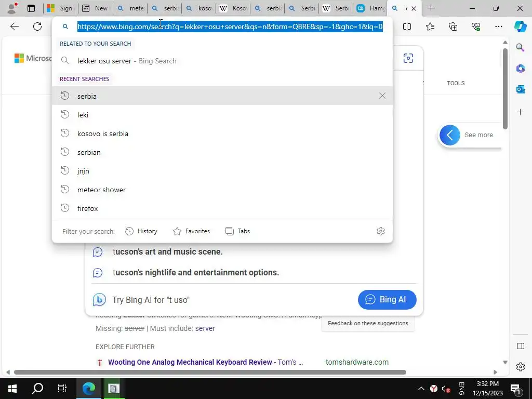Open the muted volume tray icon

tap(446, 389)
